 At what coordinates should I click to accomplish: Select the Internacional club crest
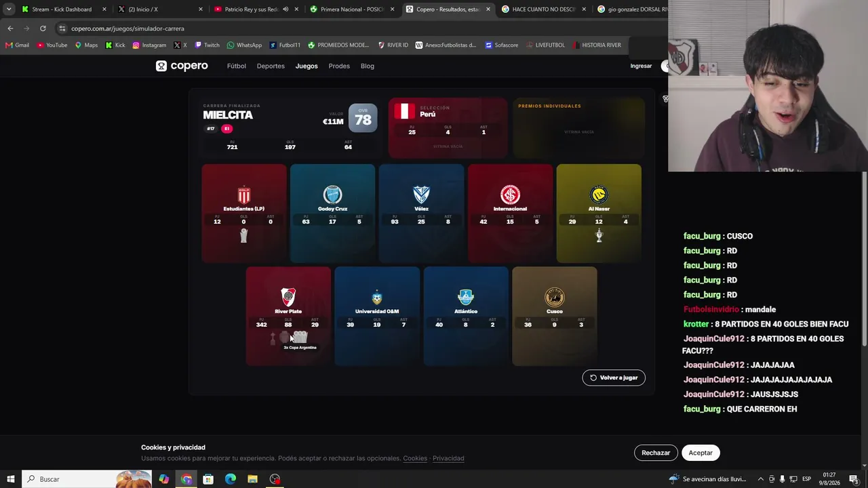510,195
